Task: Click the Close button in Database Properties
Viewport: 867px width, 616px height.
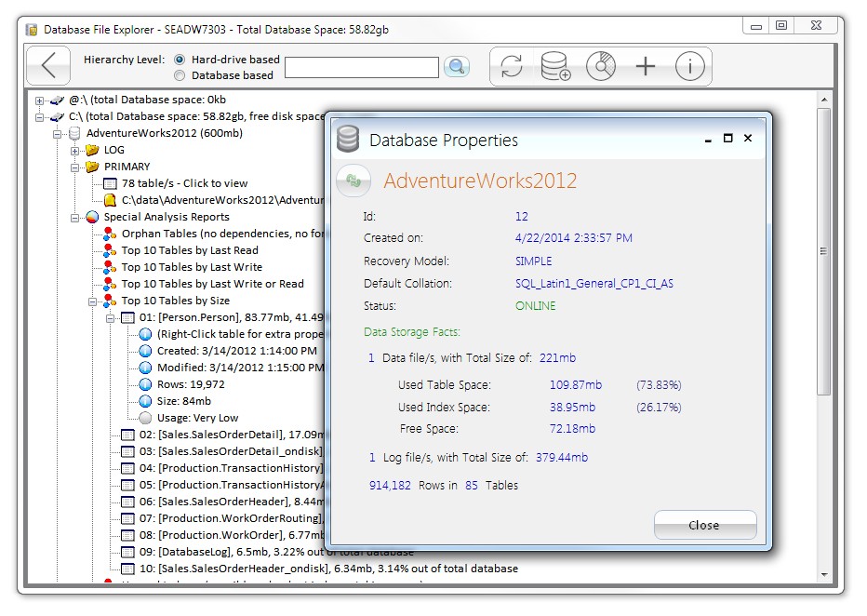Action: pyautogui.click(x=705, y=525)
